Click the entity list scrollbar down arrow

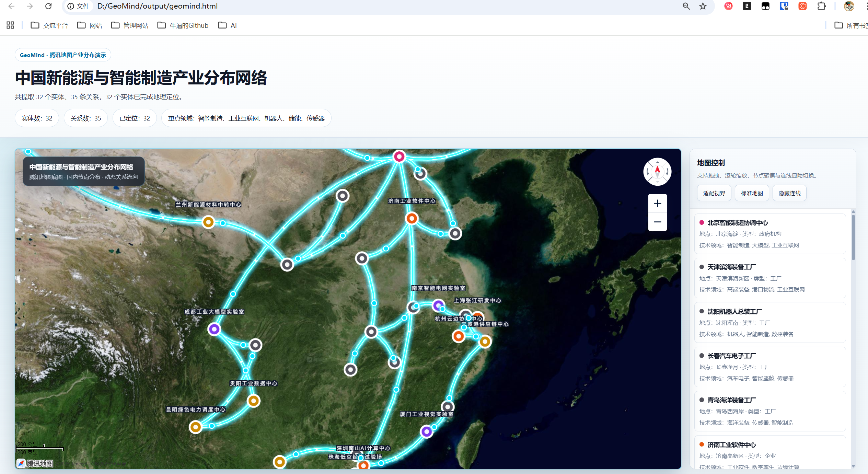click(853, 466)
